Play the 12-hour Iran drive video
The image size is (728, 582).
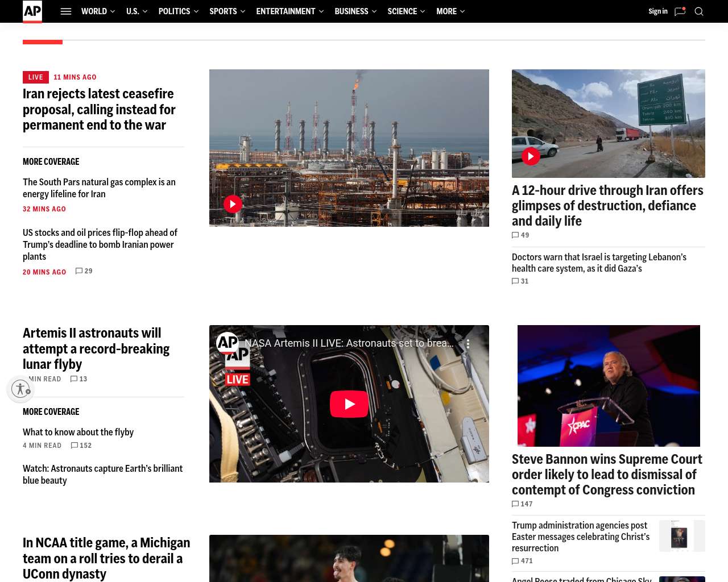pyautogui.click(x=531, y=156)
